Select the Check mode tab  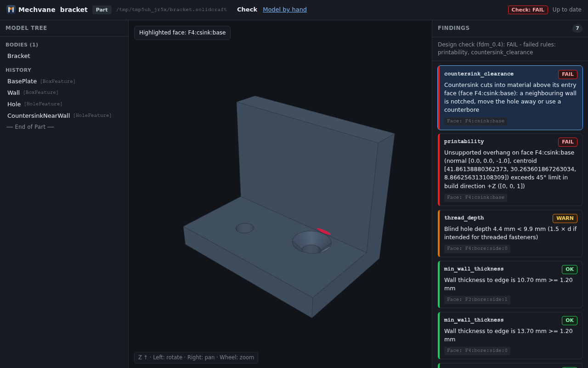(247, 10)
